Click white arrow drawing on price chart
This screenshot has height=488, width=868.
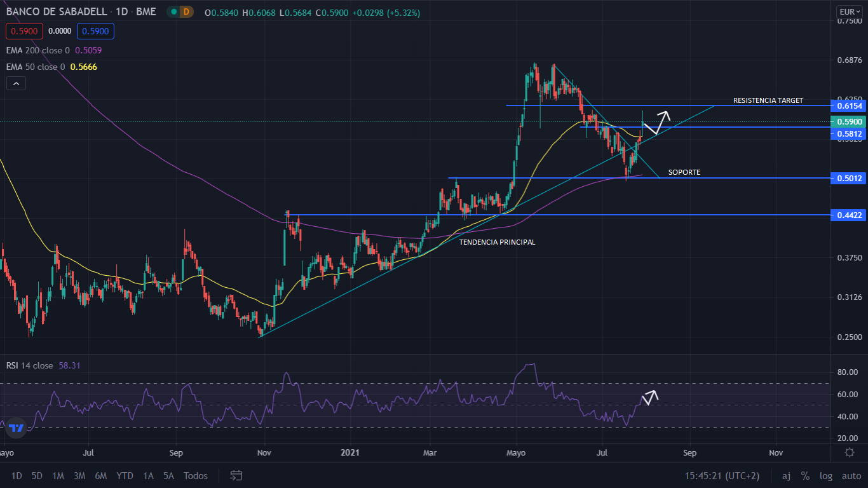(656, 123)
